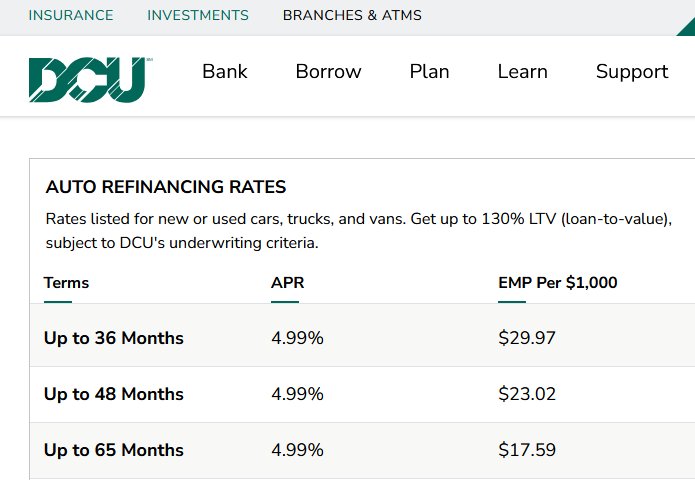Open the Bank menu
Viewport: 695px width, 480px height.
click(x=225, y=71)
